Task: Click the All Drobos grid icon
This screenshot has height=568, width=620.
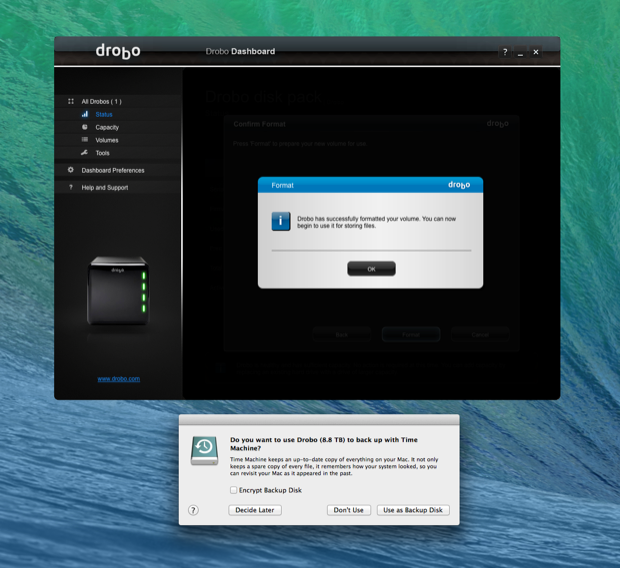Action: [71, 101]
